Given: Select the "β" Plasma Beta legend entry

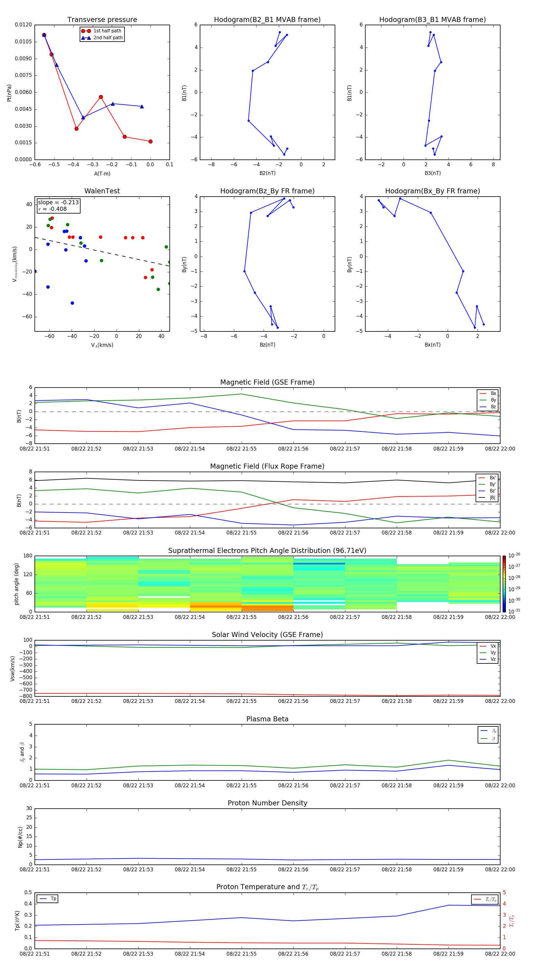Looking at the screenshot, I should (x=488, y=739).
